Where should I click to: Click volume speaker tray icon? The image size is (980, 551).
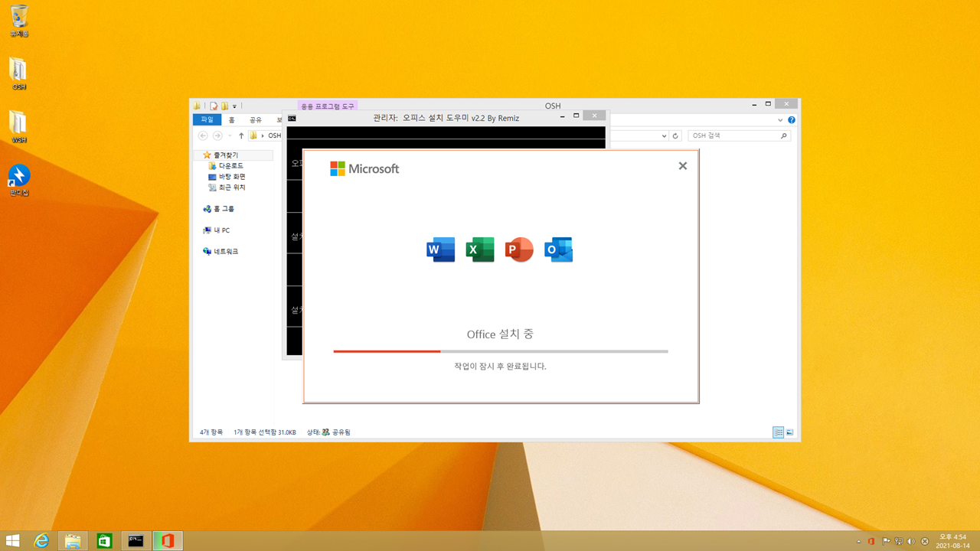click(x=911, y=541)
